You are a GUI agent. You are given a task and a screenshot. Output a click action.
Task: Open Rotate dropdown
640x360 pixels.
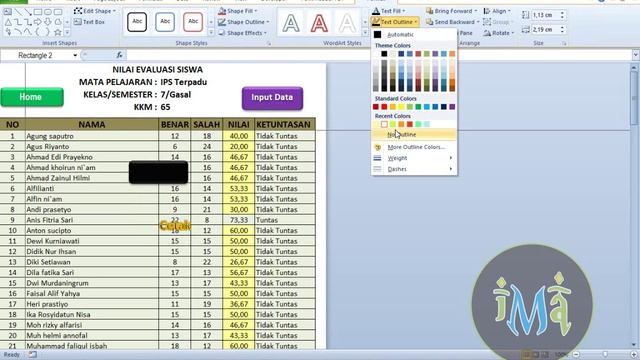tap(499, 33)
